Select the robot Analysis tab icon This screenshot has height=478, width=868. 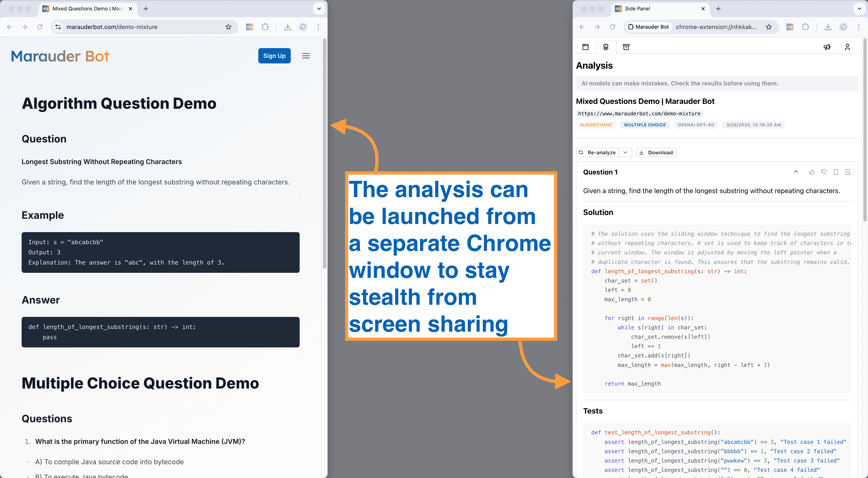pos(606,47)
